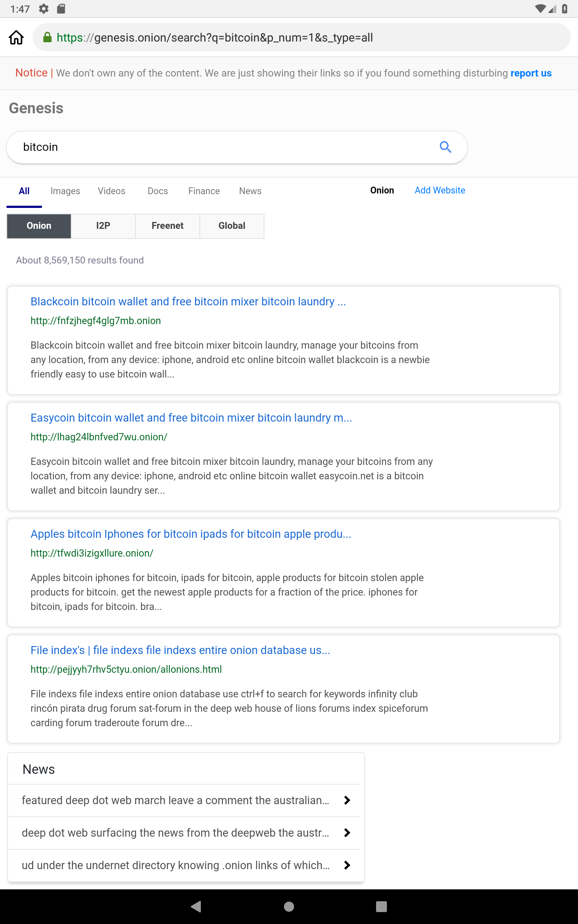This screenshot has height=924, width=578.
Task: Tap the SD card status icon
Action: (61, 8)
